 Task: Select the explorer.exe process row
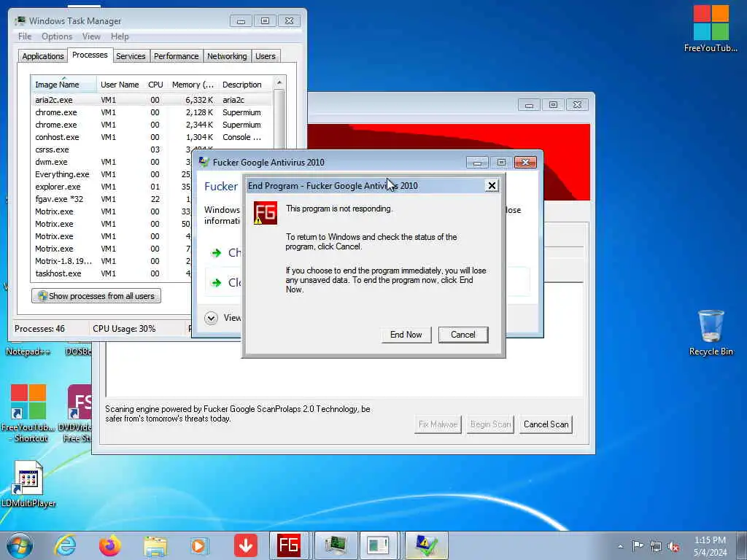(x=112, y=187)
